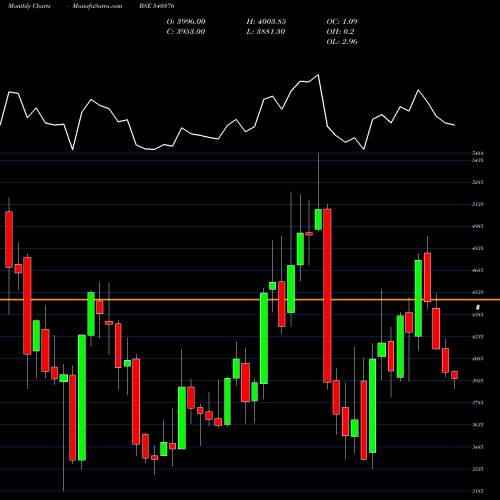
Task: Select the low value L: 3881.30
Action: [x=266, y=32]
